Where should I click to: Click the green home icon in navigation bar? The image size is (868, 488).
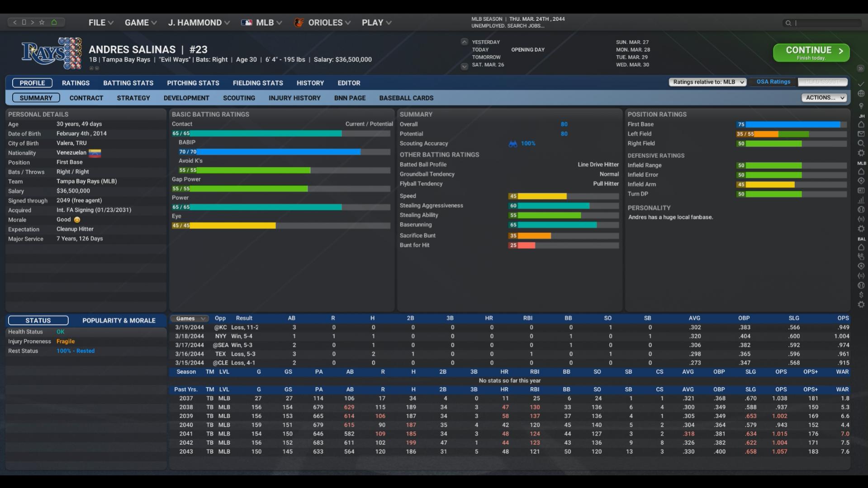pyautogui.click(x=54, y=22)
